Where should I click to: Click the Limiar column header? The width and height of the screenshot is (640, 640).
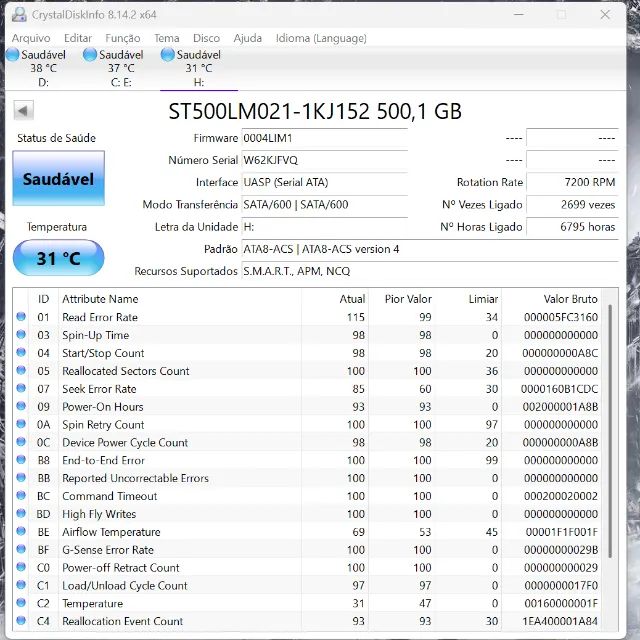click(469, 299)
